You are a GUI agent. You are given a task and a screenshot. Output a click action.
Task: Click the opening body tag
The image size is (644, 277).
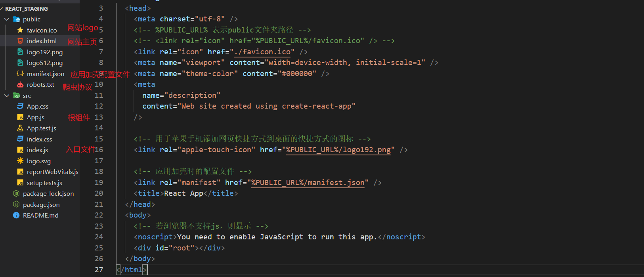tap(138, 215)
